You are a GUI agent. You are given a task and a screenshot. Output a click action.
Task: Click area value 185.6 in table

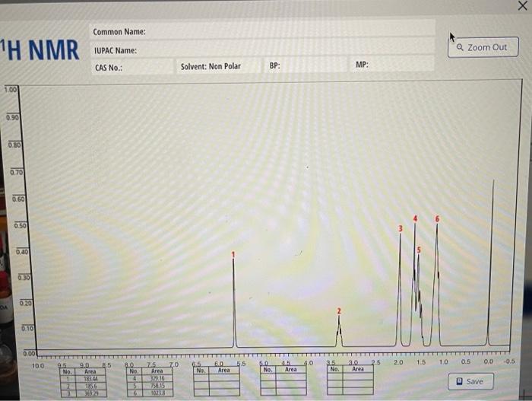pos(91,387)
